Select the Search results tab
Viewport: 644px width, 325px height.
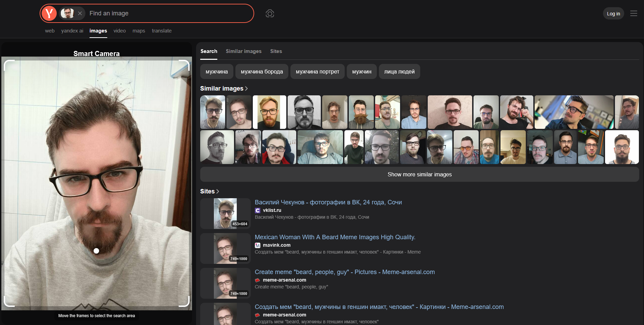click(209, 51)
